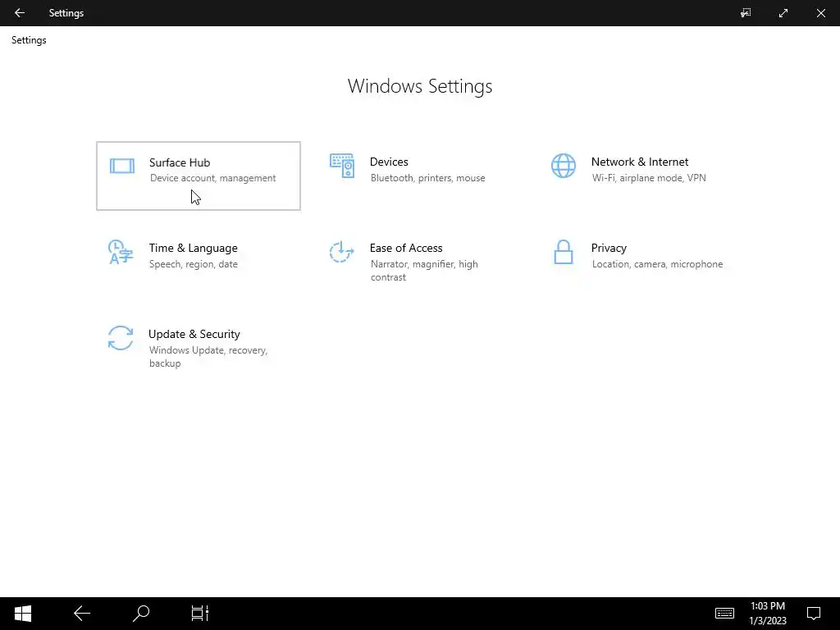Select the Devices heading
840x630 pixels.
(389, 162)
